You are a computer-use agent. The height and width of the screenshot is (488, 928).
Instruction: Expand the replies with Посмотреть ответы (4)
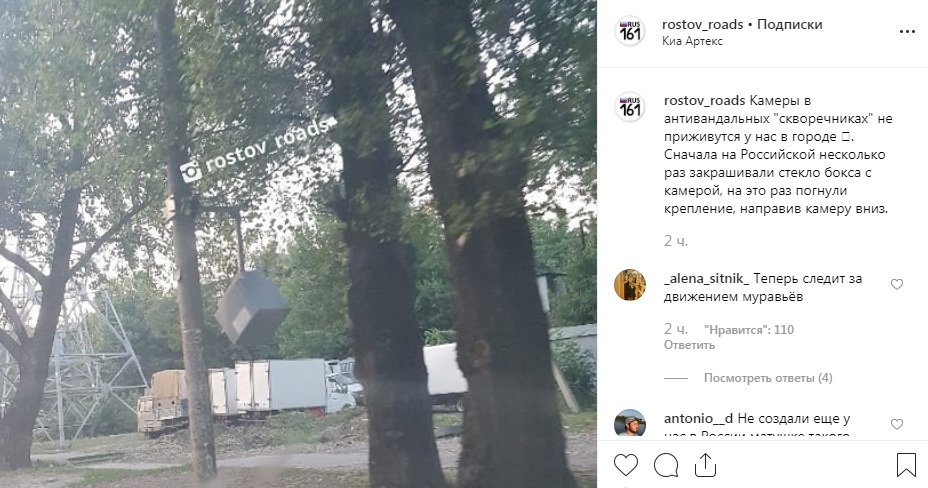pos(768,378)
